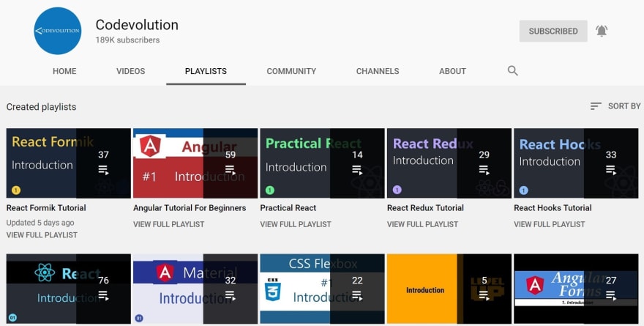The width and height of the screenshot is (644, 326).
Task: Click playlist queue icon on React Formik thumbnail
Action: tap(103, 170)
